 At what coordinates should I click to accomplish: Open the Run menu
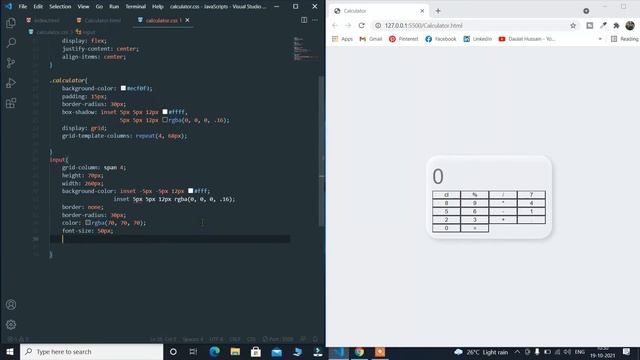tap(114, 7)
